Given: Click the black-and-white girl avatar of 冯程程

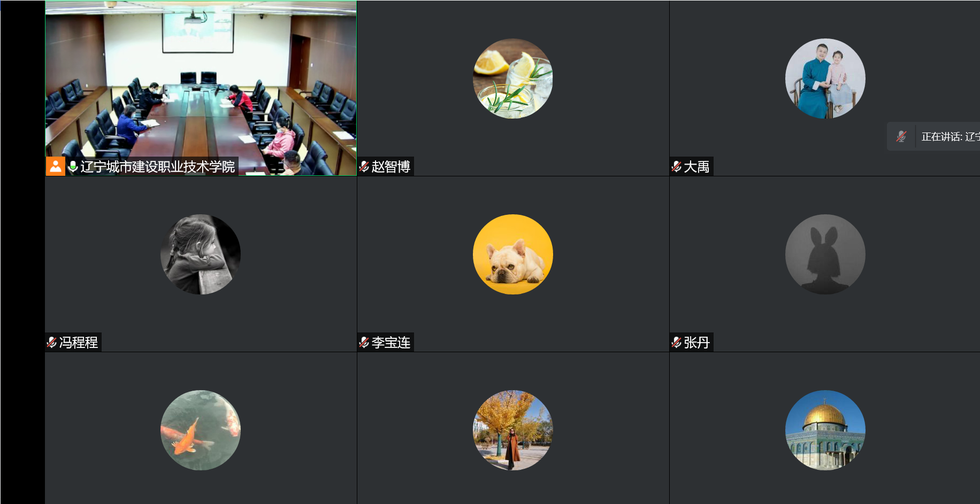Looking at the screenshot, I should tap(201, 254).
